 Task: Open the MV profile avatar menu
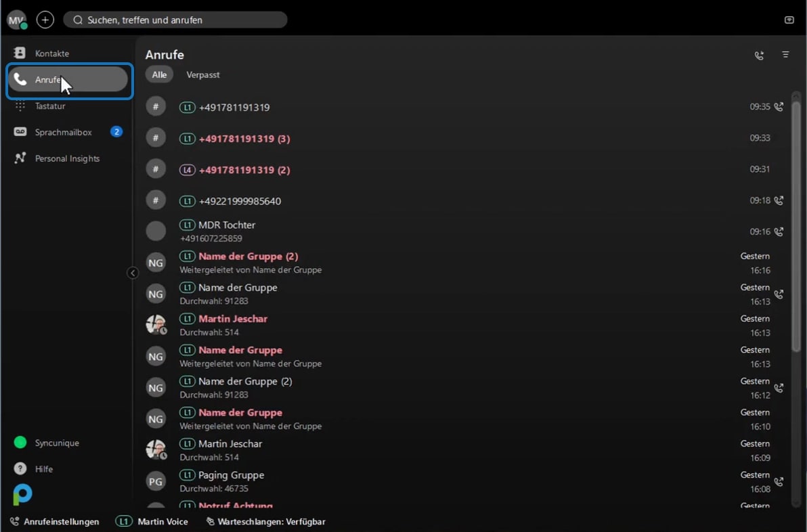coord(16,20)
